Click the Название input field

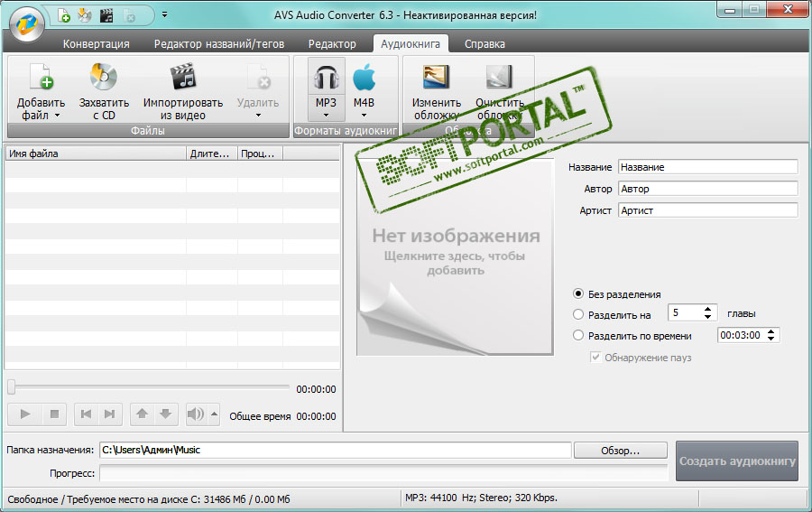[x=708, y=167]
